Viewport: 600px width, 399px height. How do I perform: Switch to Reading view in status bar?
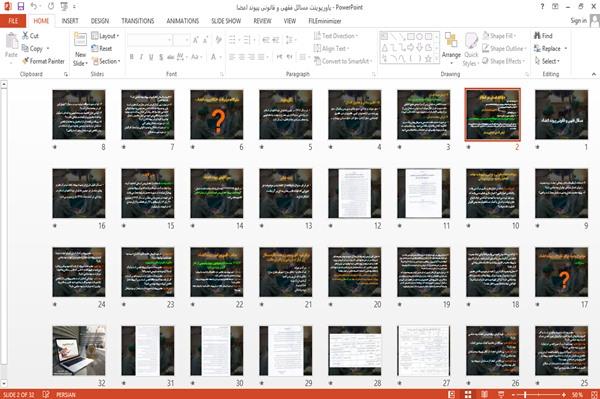[484, 394]
